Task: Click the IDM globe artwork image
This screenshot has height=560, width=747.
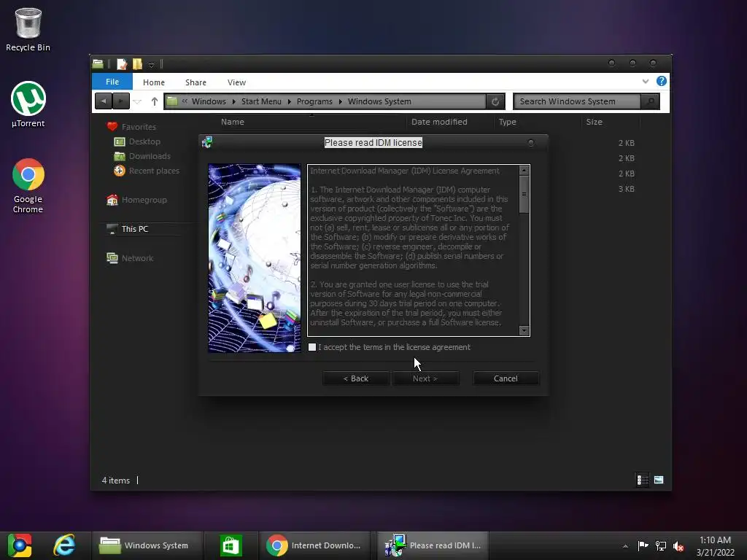Action: (x=255, y=258)
